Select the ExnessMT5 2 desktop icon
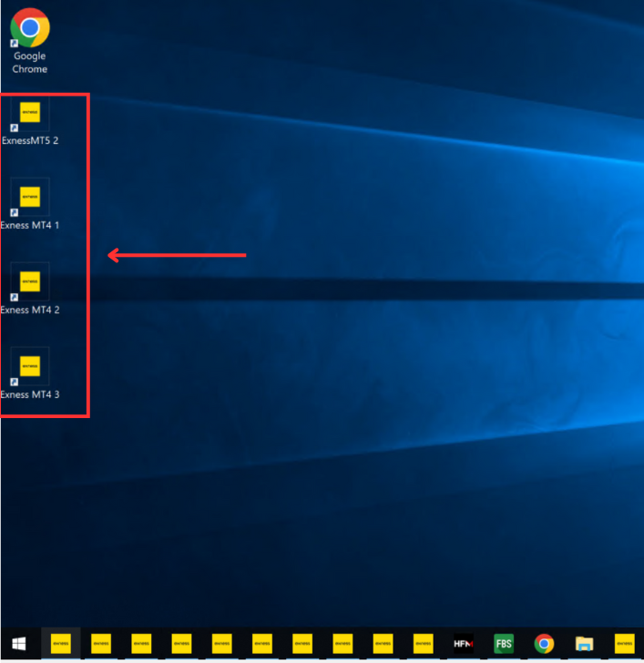Image resolution: width=644 pixels, height=663 pixels. pyautogui.click(x=29, y=122)
